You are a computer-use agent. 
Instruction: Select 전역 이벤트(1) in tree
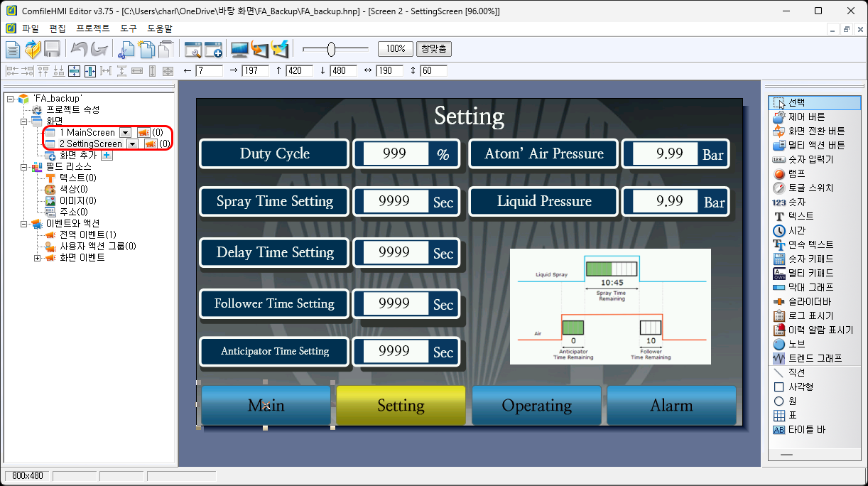(x=88, y=235)
